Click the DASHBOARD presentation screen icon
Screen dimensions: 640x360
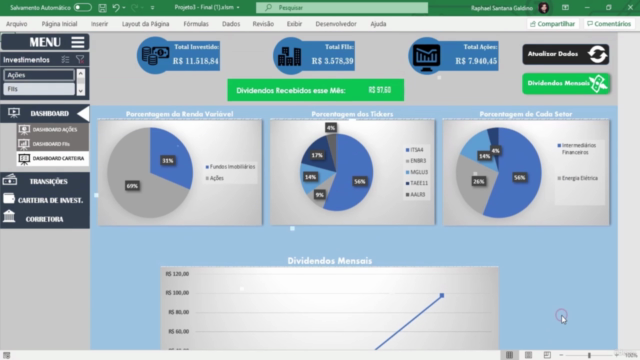pos(14,113)
